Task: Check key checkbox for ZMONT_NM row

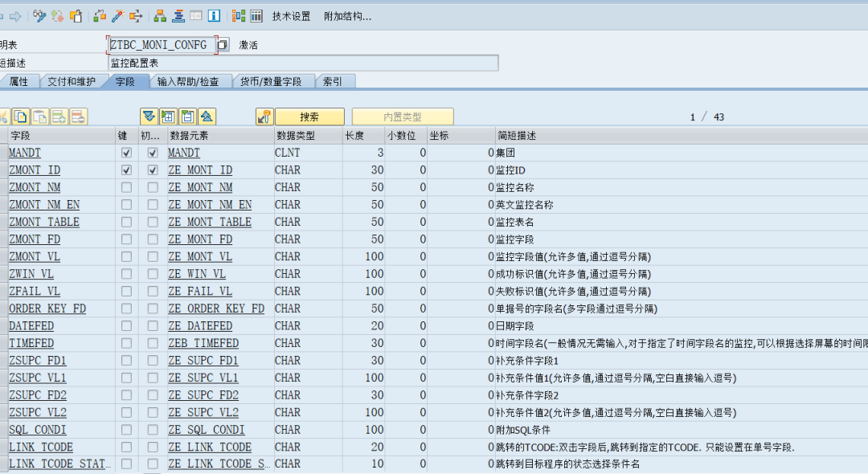Action: click(126, 187)
